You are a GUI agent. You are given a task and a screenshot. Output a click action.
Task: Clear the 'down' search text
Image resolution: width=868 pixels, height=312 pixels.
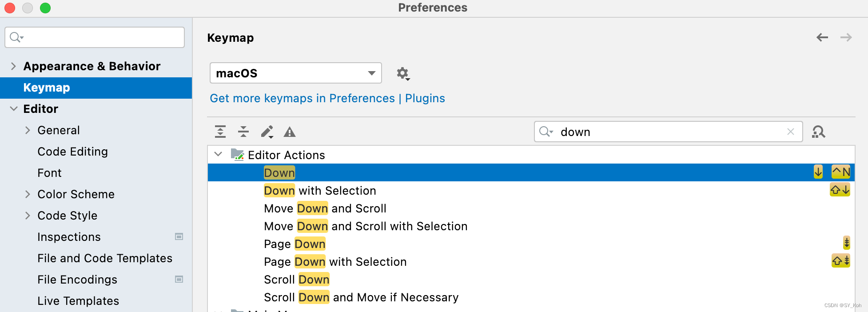[x=790, y=132]
